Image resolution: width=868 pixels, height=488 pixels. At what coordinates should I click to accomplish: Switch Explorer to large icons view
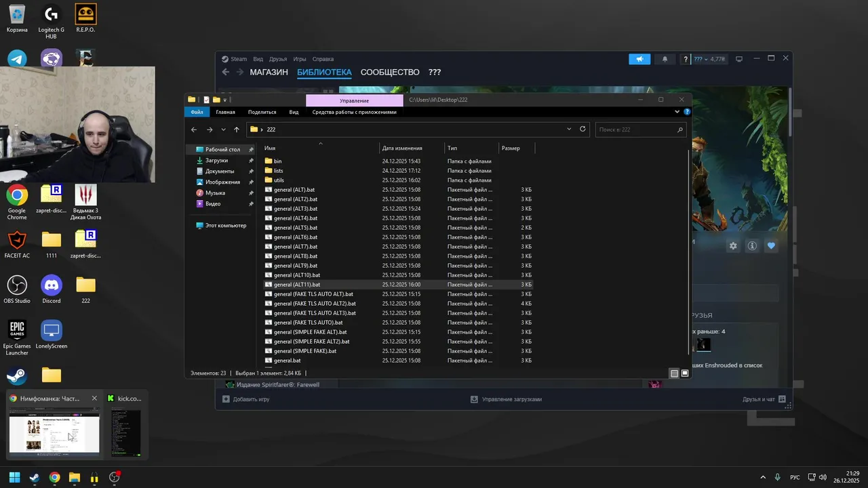coord(685,373)
